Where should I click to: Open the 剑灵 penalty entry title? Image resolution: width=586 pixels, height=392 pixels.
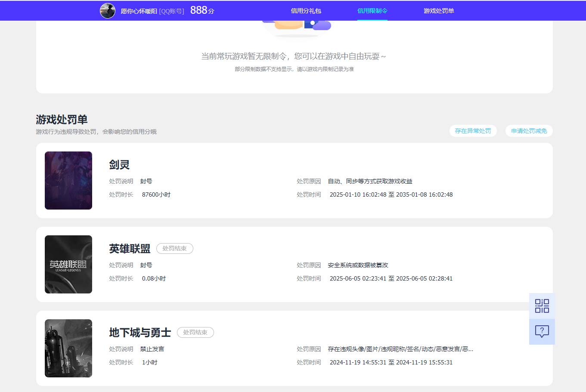click(119, 164)
